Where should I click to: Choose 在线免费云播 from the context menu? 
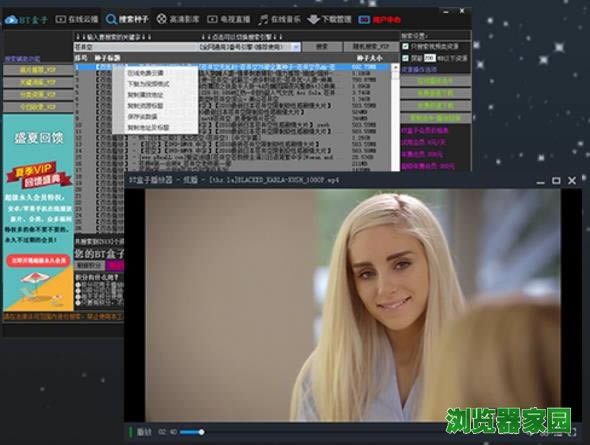coord(146,73)
